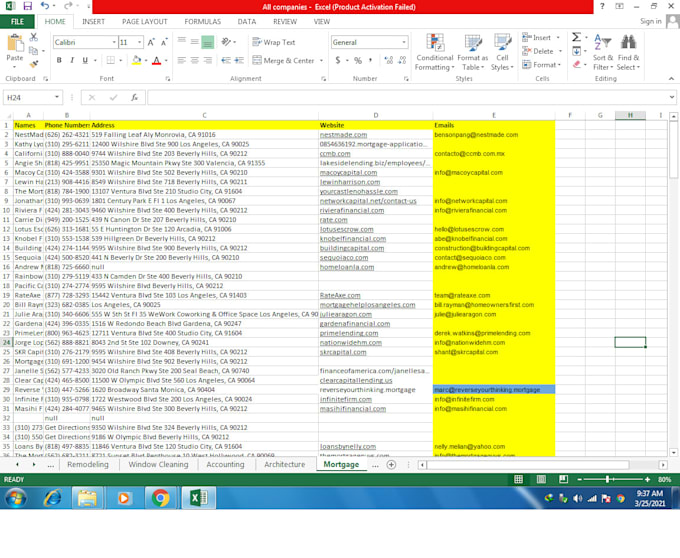Click the Insert Function fx icon

point(134,98)
